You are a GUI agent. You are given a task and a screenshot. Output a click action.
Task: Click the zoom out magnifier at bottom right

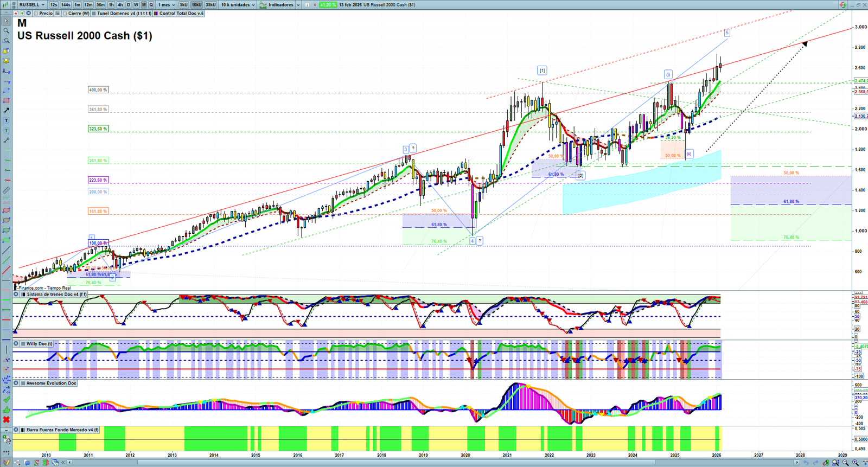coord(845,463)
